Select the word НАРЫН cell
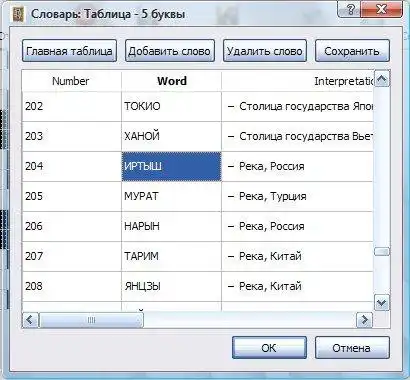The image size is (410, 380). pos(171,226)
